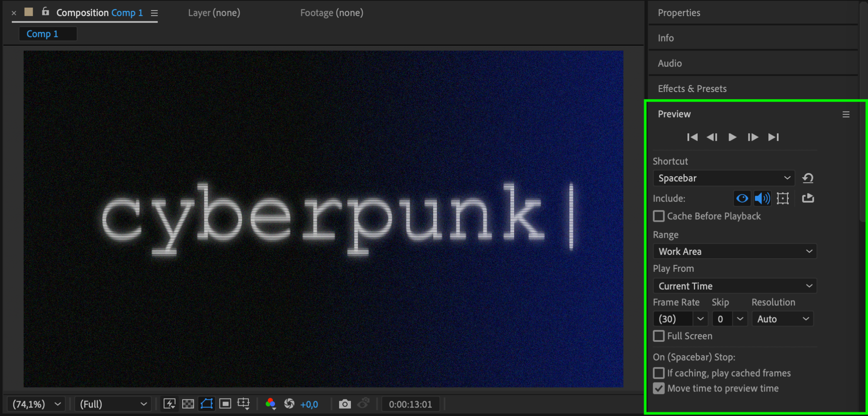
Task: Enable Full Screen checkbox
Action: pos(659,336)
